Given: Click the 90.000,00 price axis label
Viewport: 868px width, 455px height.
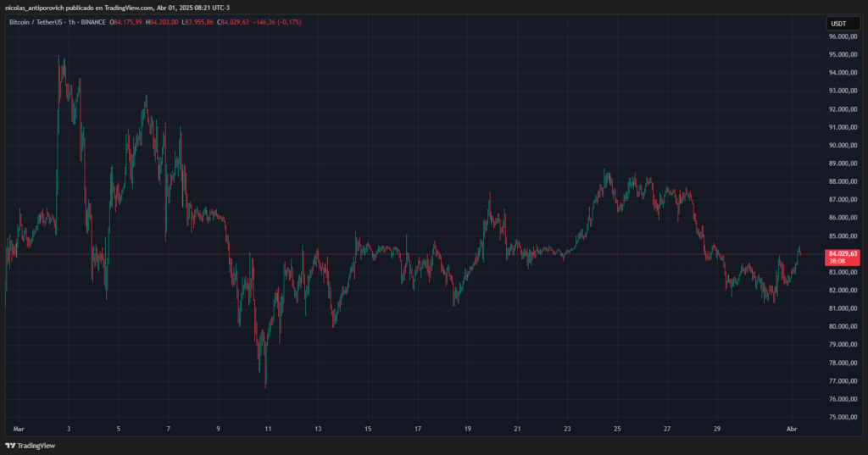Looking at the screenshot, I should (843, 146).
